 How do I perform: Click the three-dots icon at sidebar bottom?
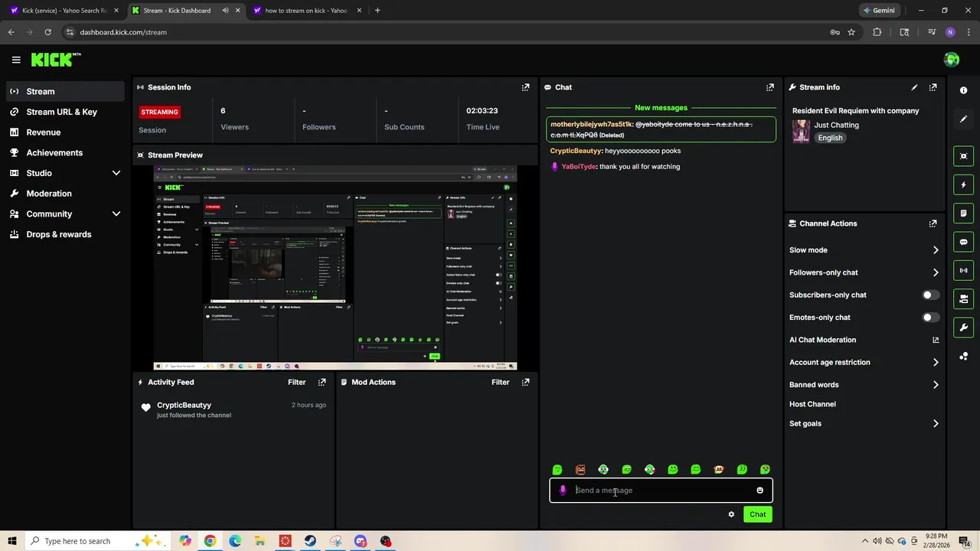964,357
